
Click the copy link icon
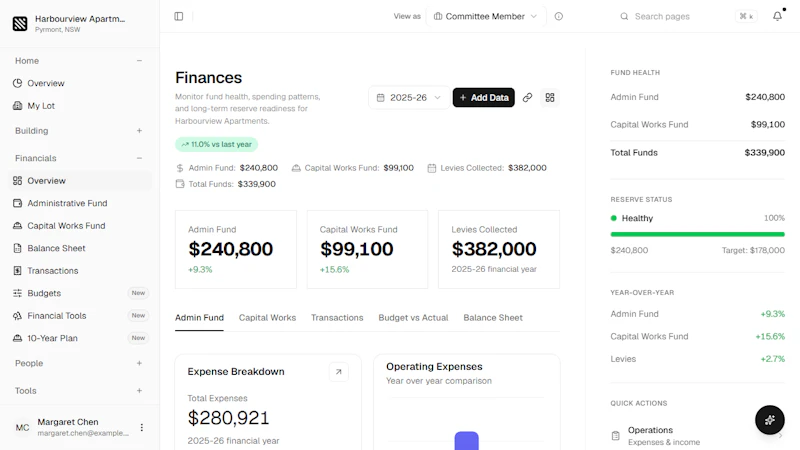coord(528,97)
